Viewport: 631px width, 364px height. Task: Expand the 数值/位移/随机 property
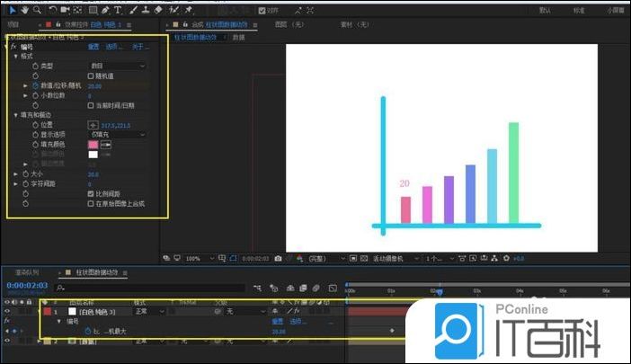coord(25,85)
